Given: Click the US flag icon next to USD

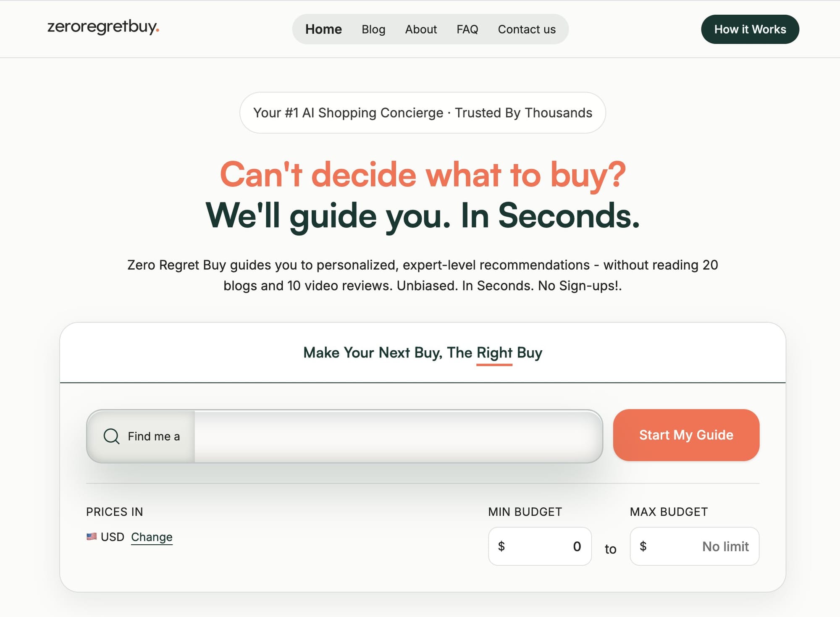Looking at the screenshot, I should pyautogui.click(x=92, y=536).
